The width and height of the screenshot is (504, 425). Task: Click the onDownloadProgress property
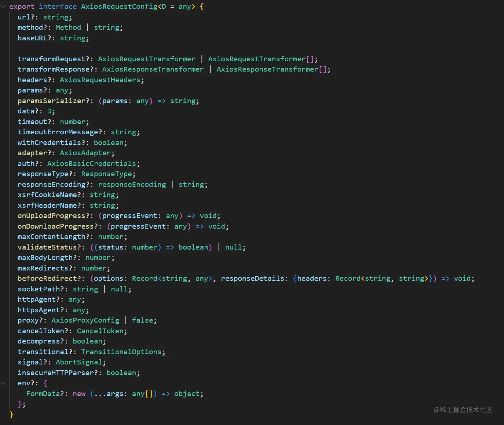tap(56, 226)
